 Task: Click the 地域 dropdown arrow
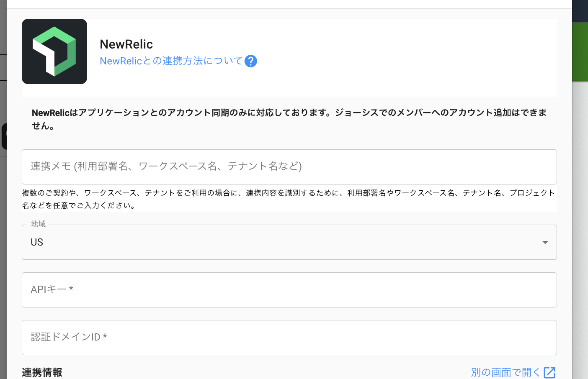545,242
